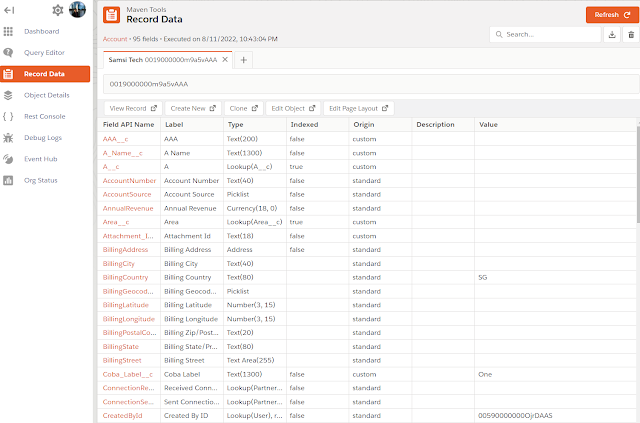Click the magnifier icon in Search
Viewport: 640px width, 423px height.
coord(499,35)
